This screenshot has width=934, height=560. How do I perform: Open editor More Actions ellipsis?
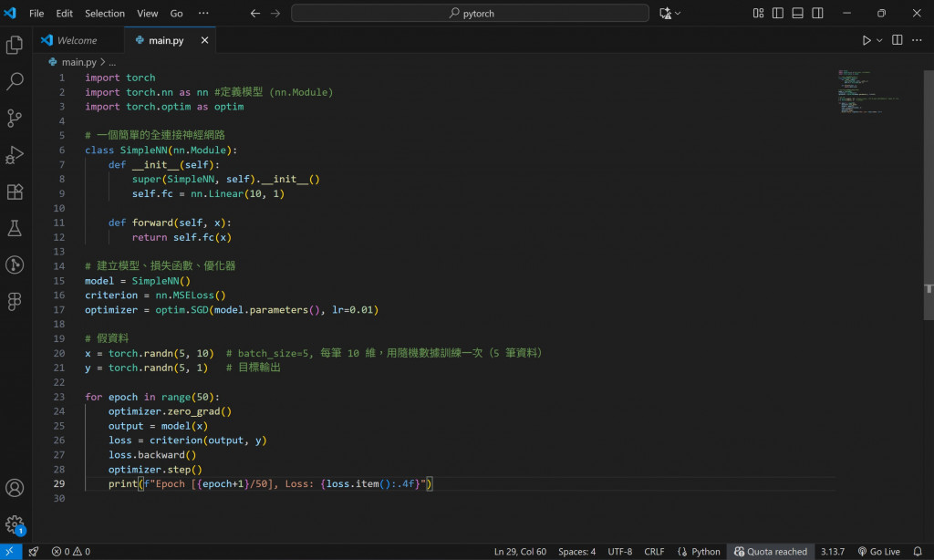point(917,40)
